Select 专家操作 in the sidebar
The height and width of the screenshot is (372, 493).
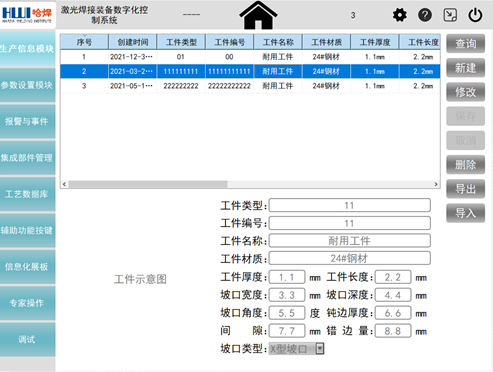coord(27,303)
